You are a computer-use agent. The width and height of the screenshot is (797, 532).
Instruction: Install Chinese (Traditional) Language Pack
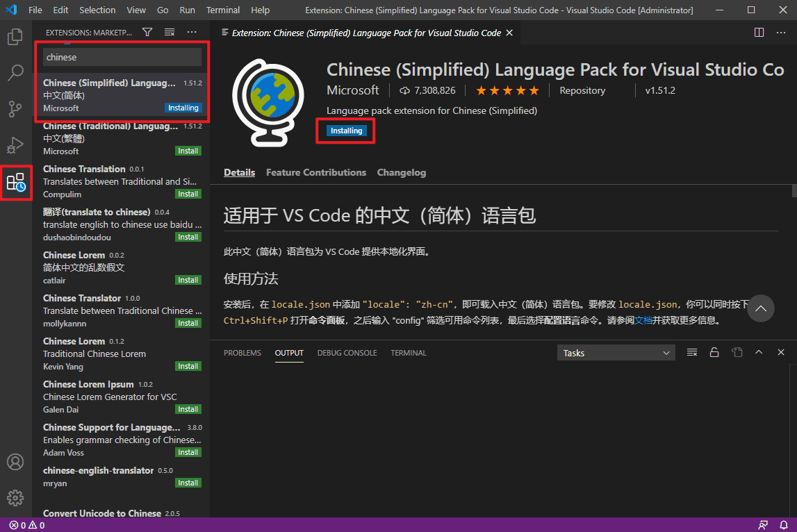coord(188,151)
